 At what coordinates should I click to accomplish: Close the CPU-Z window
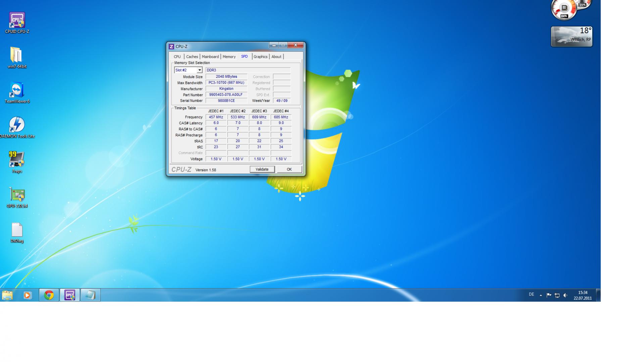tap(296, 45)
